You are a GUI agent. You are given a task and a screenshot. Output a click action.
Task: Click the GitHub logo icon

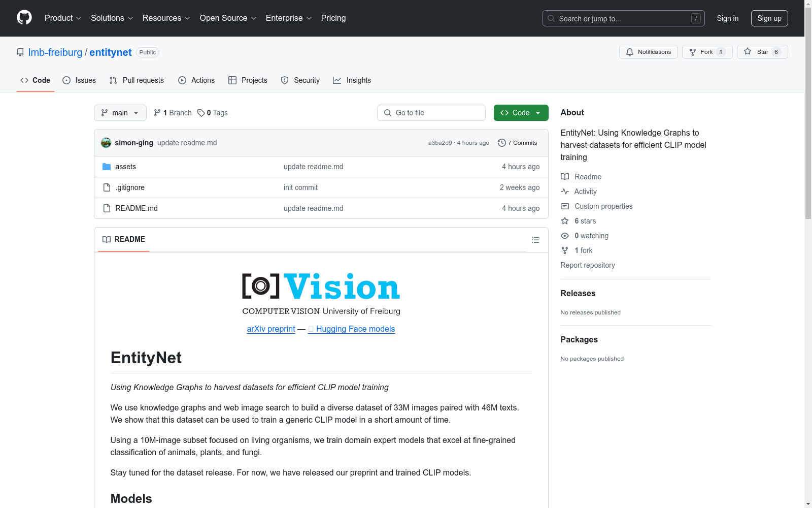24,18
